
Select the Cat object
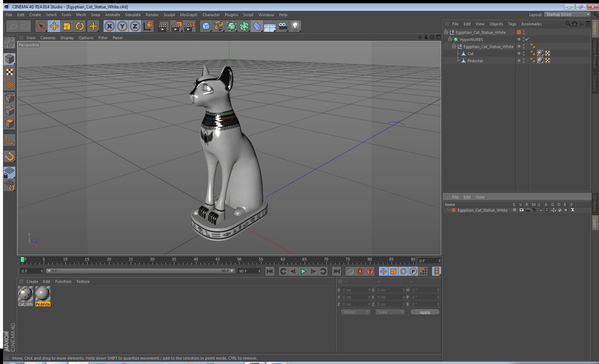[470, 54]
